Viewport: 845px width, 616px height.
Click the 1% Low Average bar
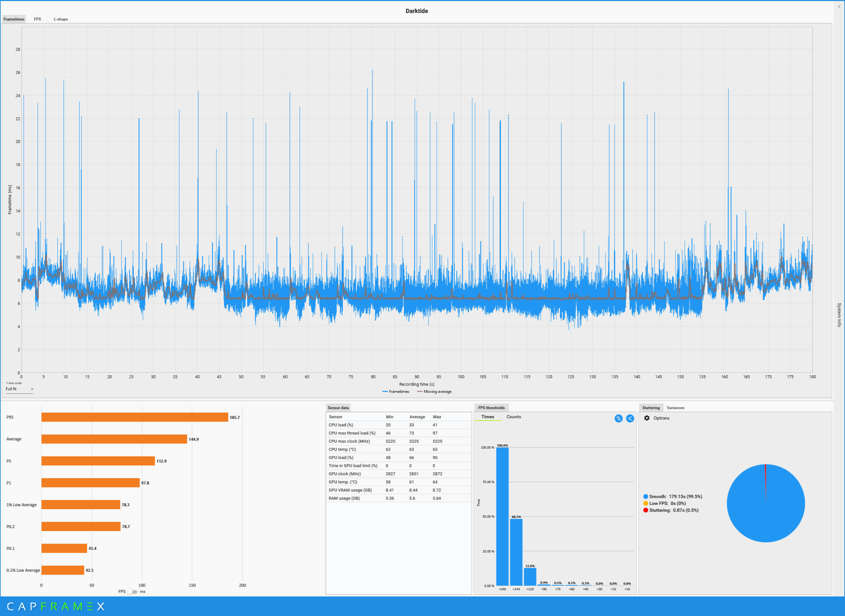coord(80,505)
